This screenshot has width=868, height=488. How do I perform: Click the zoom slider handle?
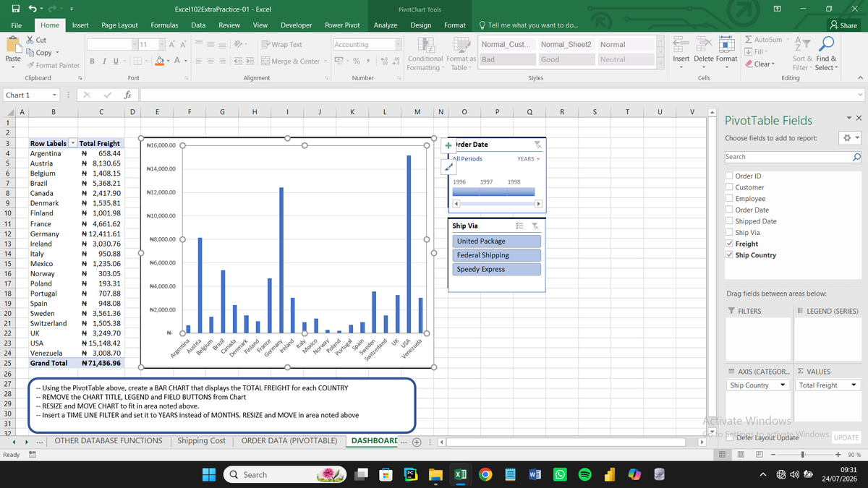pos(802,454)
